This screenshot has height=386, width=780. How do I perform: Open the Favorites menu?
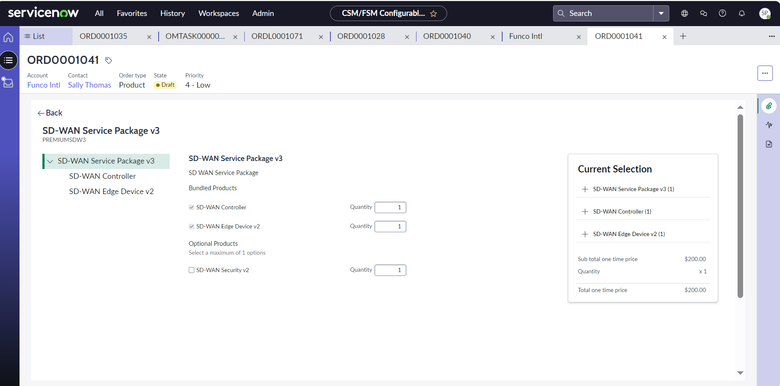pyautogui.click(x=132, y=13)
